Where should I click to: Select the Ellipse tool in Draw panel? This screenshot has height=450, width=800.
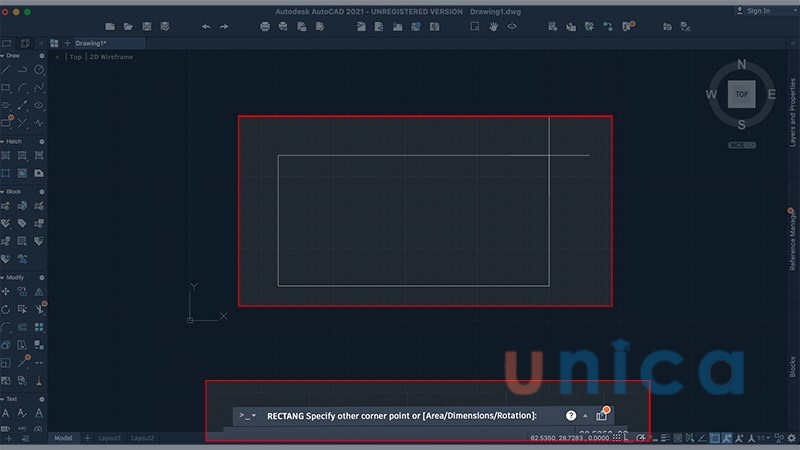click(x=39, y=106)
